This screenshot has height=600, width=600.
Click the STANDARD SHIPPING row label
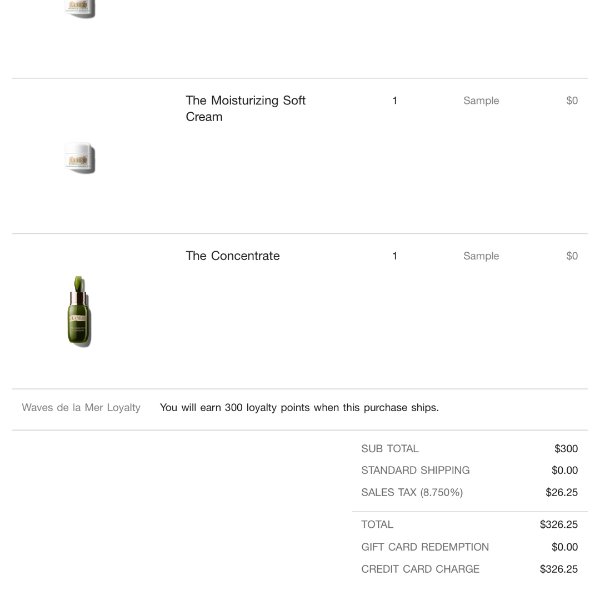pyautogui.click(x=415, y=470)
